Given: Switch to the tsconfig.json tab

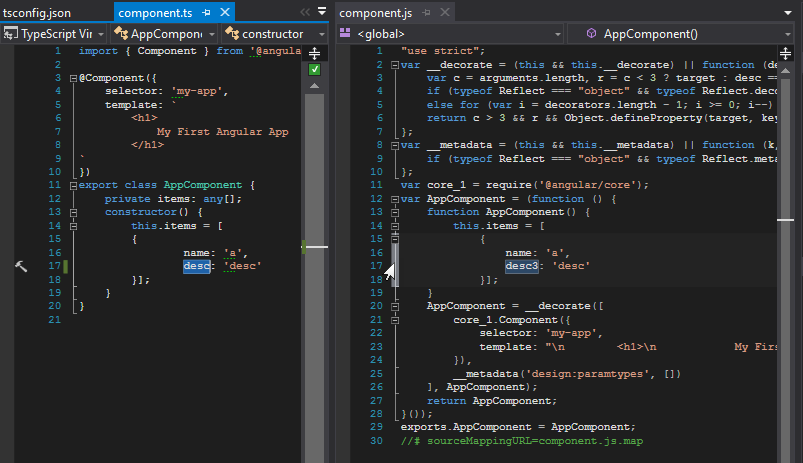Looking at the screenshot, I should pos(36,13).
